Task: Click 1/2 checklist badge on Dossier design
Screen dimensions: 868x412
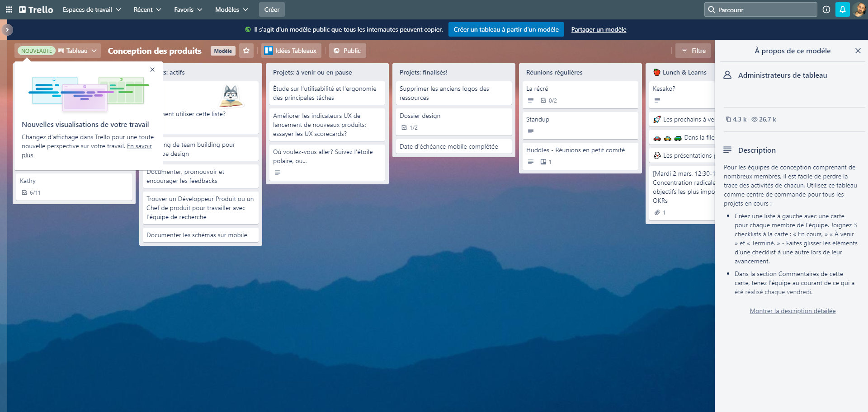Action: pyautogui.click(x=410, y=127)
